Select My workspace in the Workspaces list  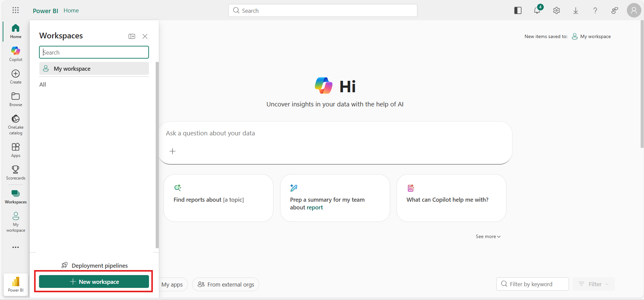(x=94, y=68)
